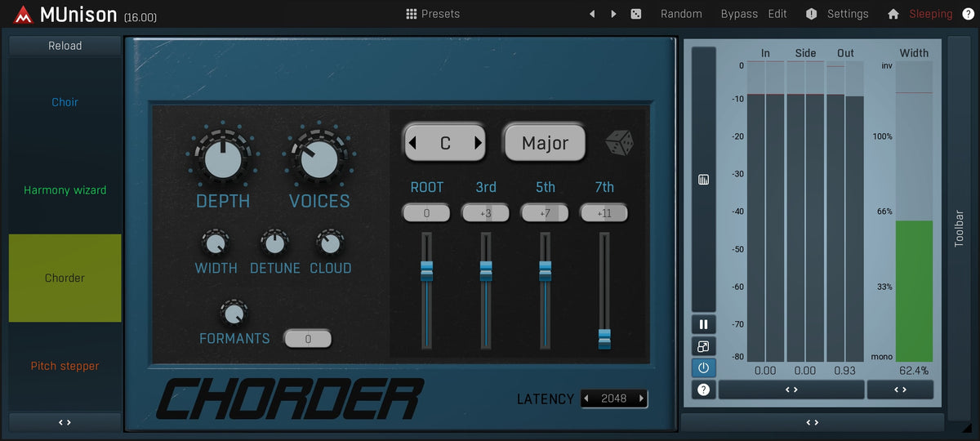
Task: Click the Random button
Action: tap(681, 14)
